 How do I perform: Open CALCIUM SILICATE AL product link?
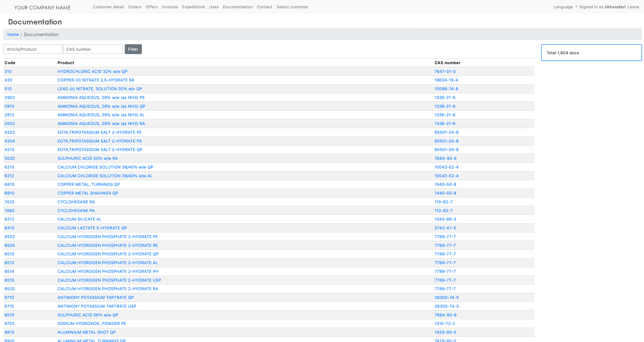(79, 219)
